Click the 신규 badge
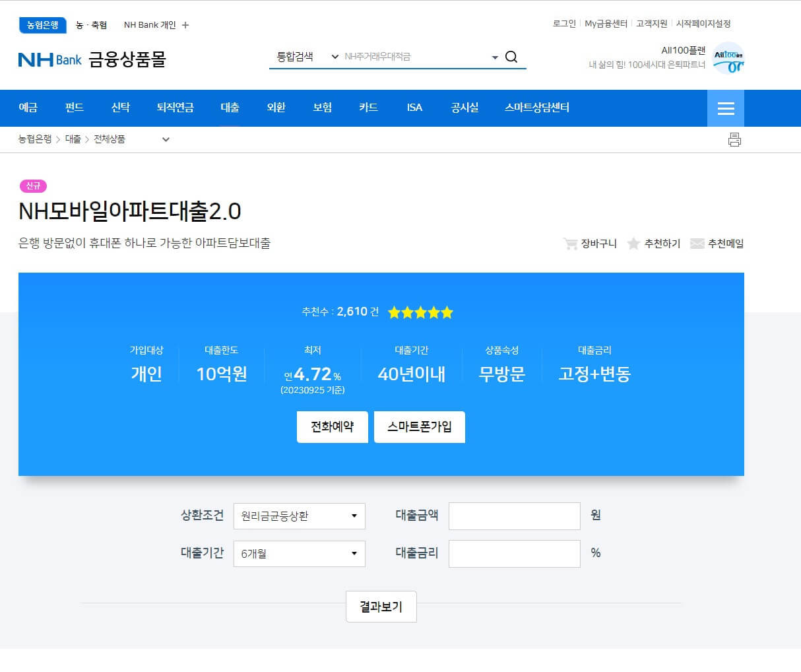Screen dimensions: 801x672 click(33, 186)
